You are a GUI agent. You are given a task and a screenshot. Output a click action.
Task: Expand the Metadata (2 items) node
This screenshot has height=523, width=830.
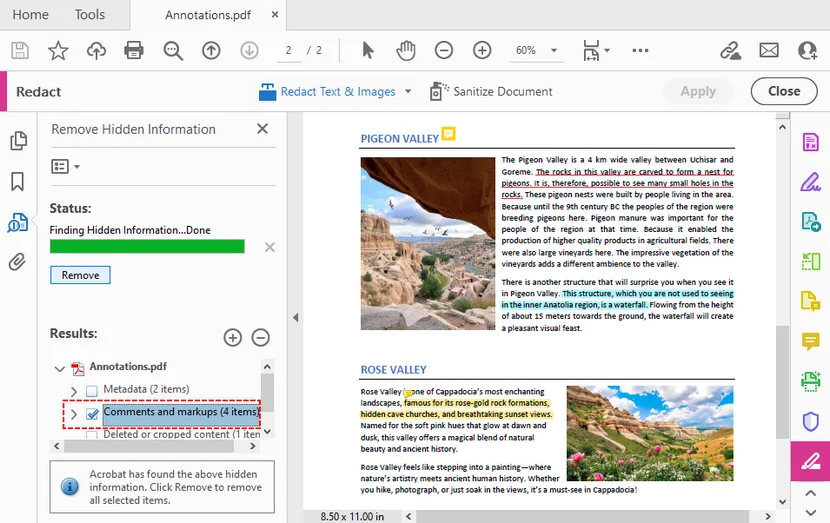[x=74, y=391]
